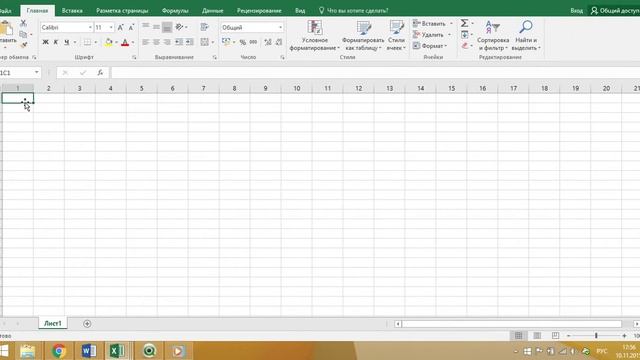
Task: Increase the cell indent
Action: pos(189,42)
